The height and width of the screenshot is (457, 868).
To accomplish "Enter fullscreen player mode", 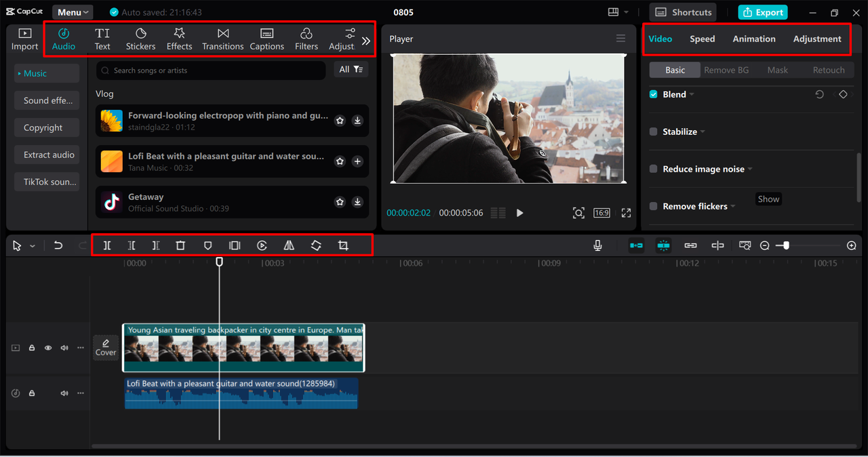I will coord(626,213).
